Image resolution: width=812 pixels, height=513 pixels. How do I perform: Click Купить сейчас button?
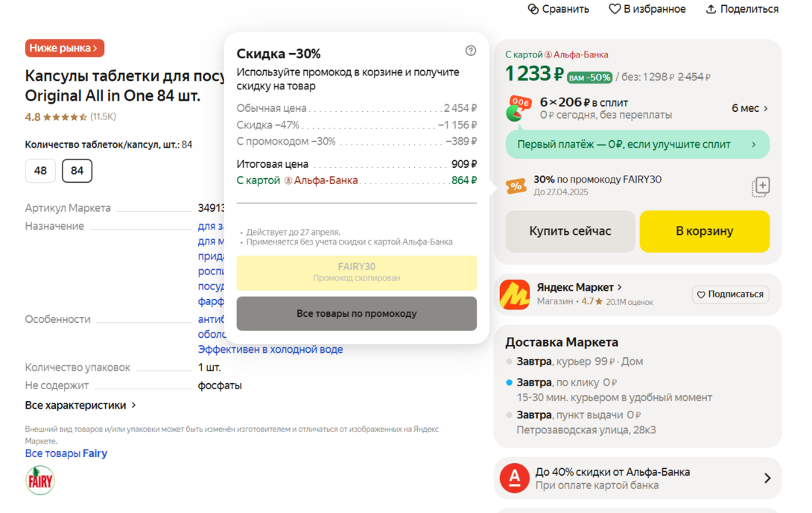pyautogui.click(x=570, y=231)
